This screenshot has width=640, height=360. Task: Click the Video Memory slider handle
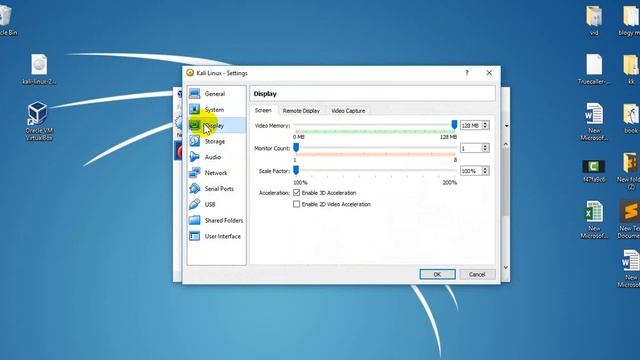point(454,124)
